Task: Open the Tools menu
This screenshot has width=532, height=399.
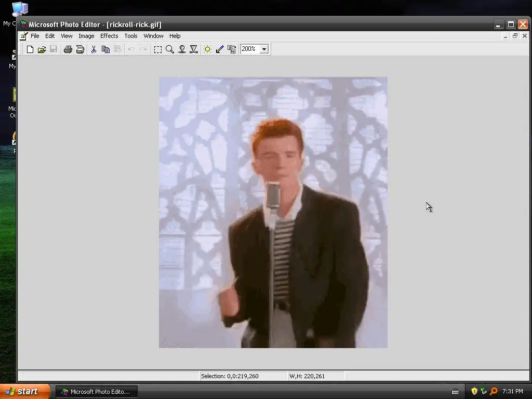Action: (x=130, y=36)
